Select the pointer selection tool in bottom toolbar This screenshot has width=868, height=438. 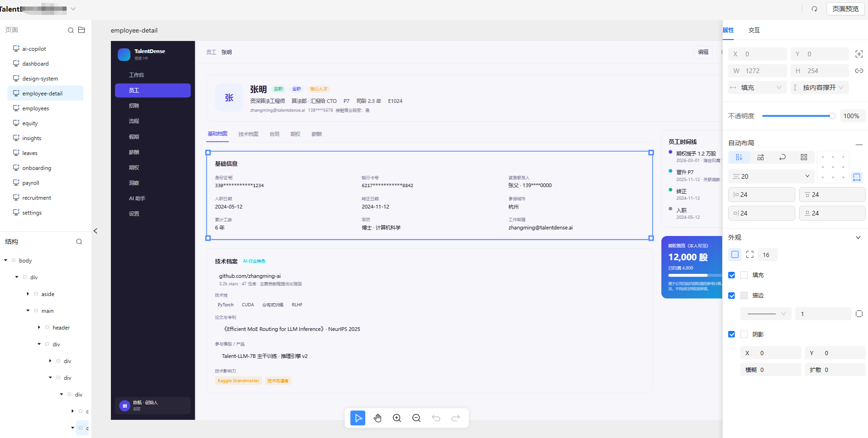click(x=358, y=418)
